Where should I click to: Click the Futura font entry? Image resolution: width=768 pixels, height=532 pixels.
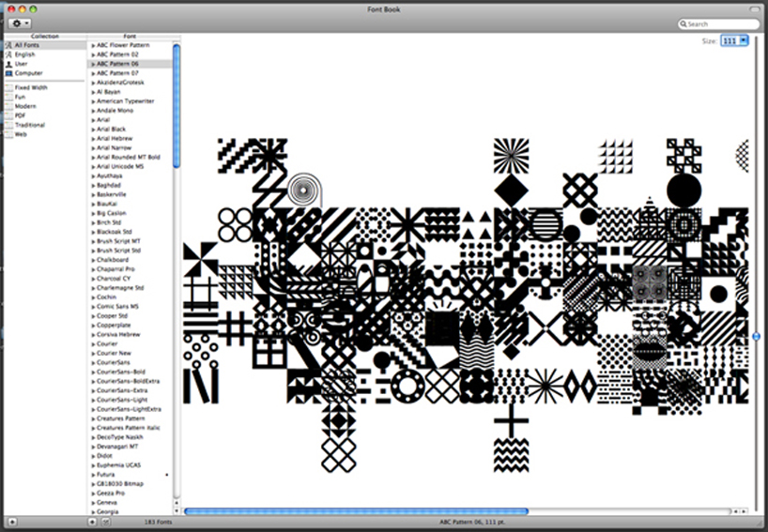coord(106,475)
